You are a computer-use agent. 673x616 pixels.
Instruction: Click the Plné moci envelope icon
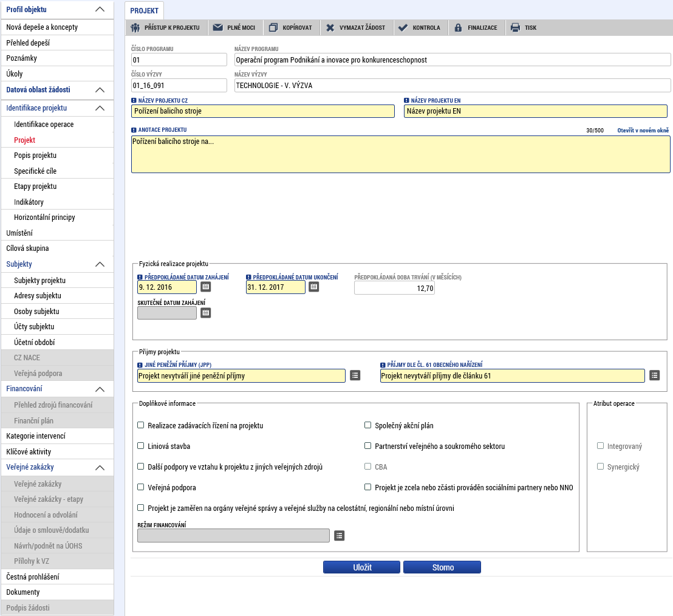218,27
